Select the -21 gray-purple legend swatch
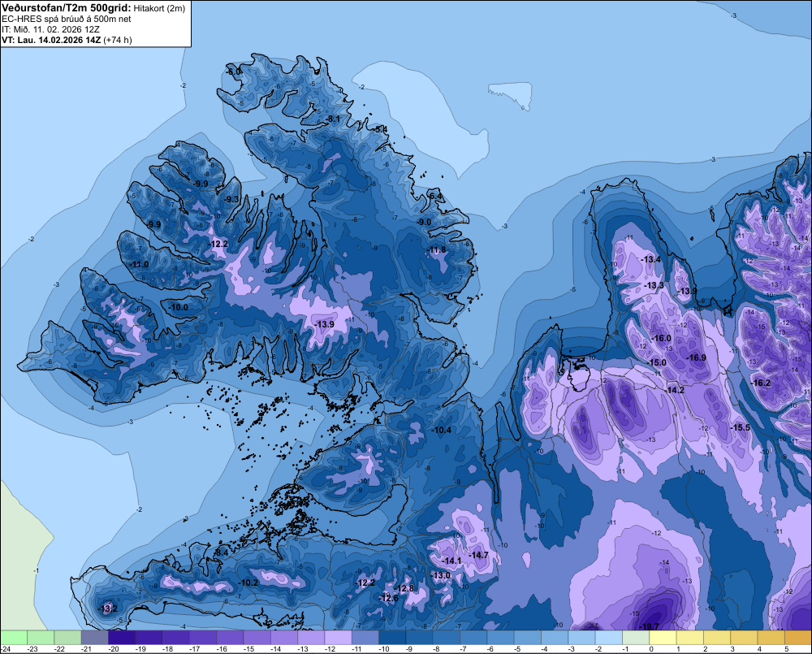812x654 pixels. coord(95,637)
